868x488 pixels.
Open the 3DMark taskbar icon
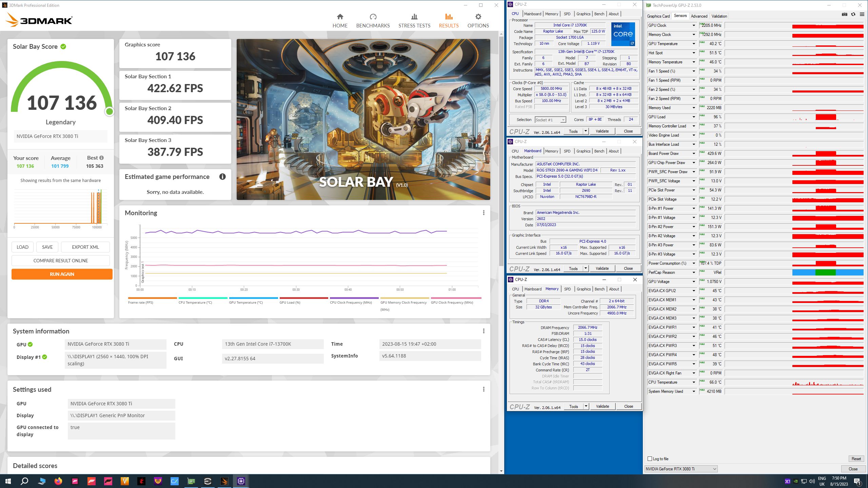coord(224,481)
